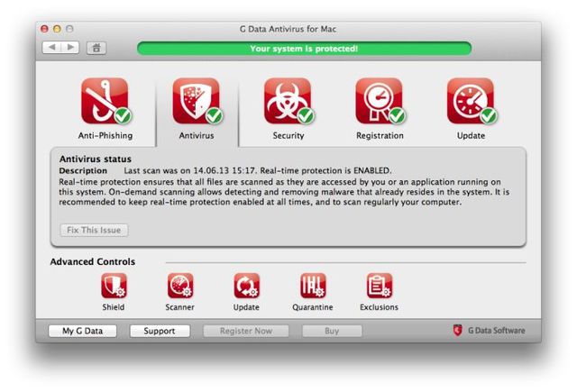Image resolution: width=577 pixels, height=392 pixels.
Task: Select the Antivirus shield icon
Action: [x=197, y=101]
